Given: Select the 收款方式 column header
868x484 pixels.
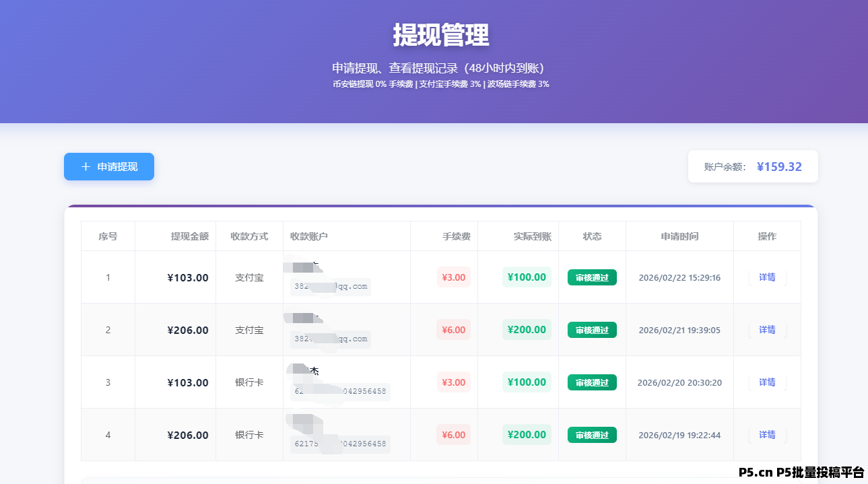Looking at the screenshot, I should click(250, 236).
